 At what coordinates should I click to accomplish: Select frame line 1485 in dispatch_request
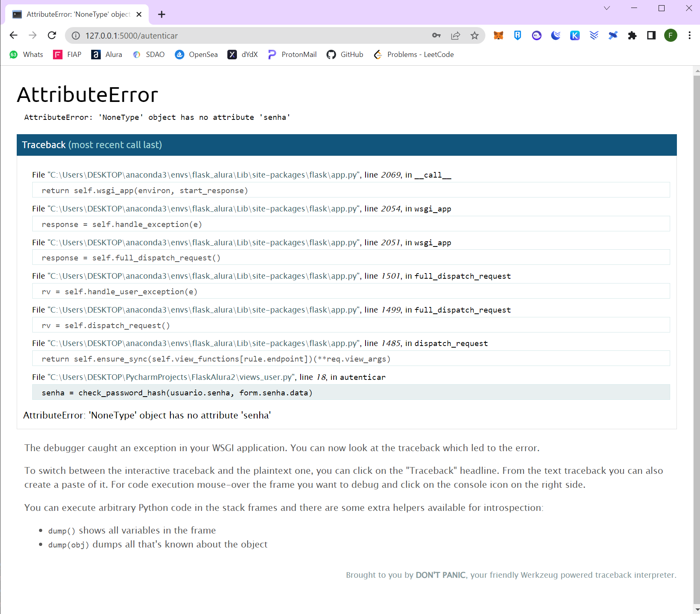(x=260, y=343)
